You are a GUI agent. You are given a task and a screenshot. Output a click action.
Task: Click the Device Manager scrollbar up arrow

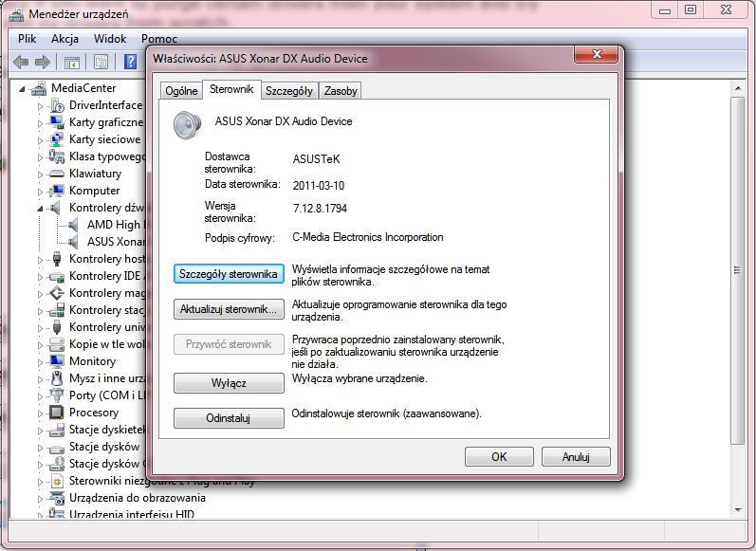click(x=738, y=88)
